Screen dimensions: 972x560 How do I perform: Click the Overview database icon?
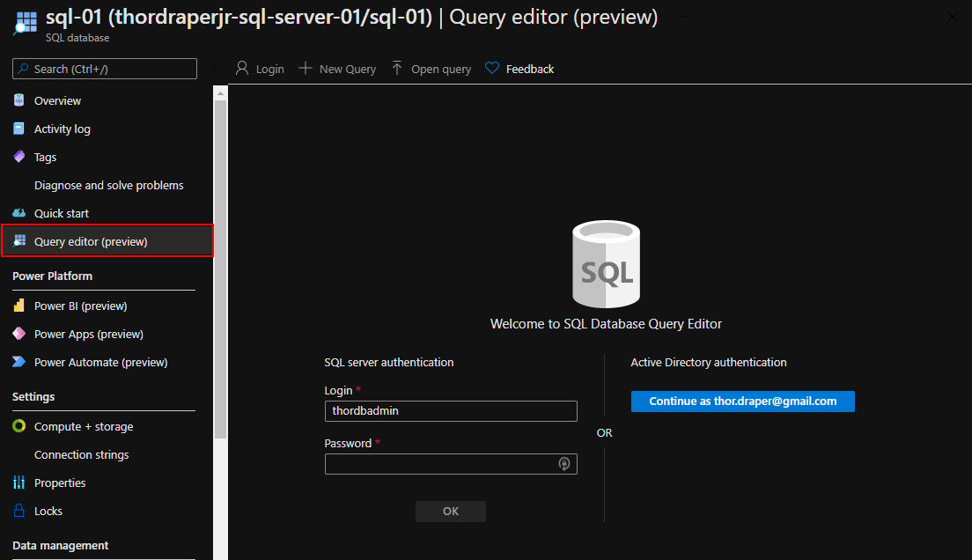pos(19,99)
